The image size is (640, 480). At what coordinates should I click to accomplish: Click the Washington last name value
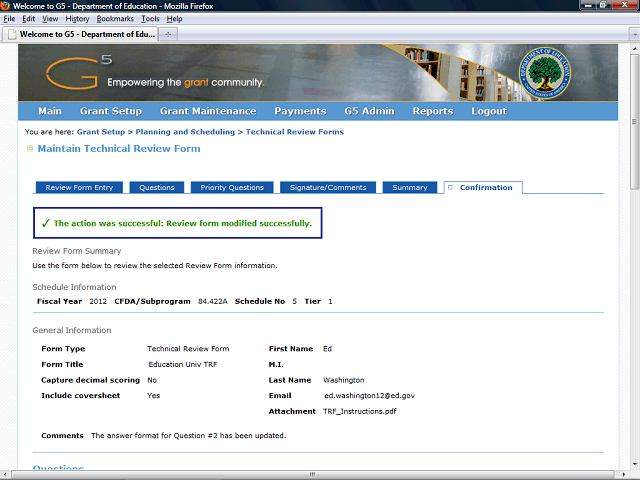point(344,380)
